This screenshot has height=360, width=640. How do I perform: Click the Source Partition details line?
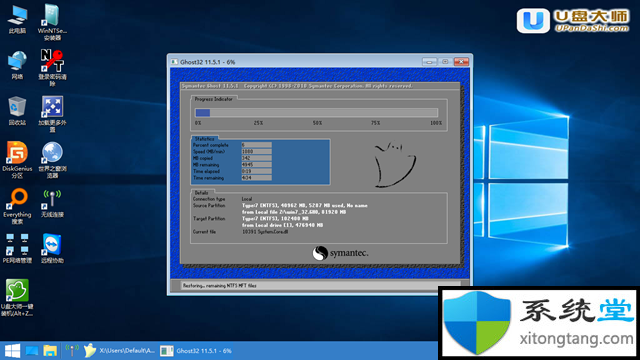pyautogui.click(x=304, y=206)
